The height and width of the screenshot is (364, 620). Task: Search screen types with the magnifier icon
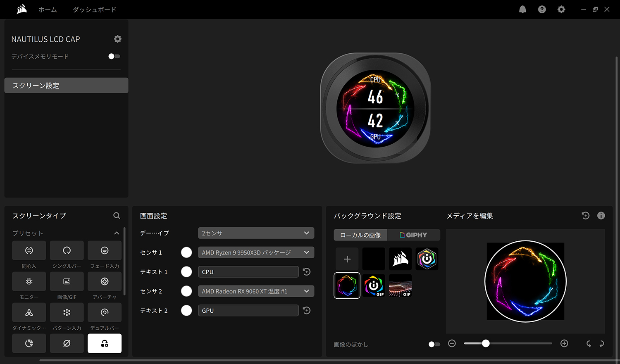(x=117, y=216)
